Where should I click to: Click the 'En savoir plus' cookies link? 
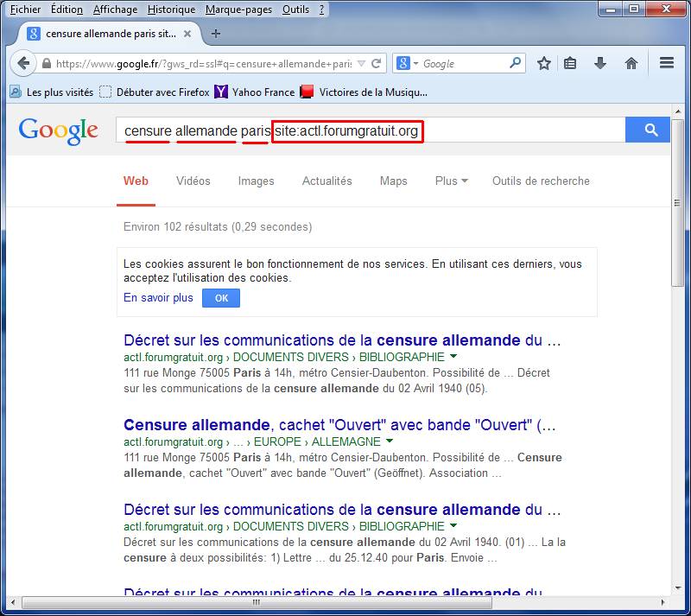(x=158, y=298)
